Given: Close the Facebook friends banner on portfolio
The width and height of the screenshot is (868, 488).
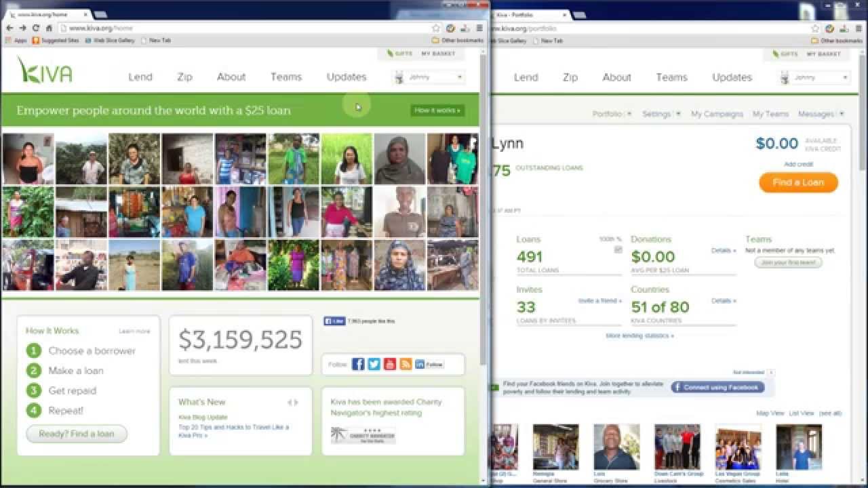Looking at the screenshot, I should [771, 372].
